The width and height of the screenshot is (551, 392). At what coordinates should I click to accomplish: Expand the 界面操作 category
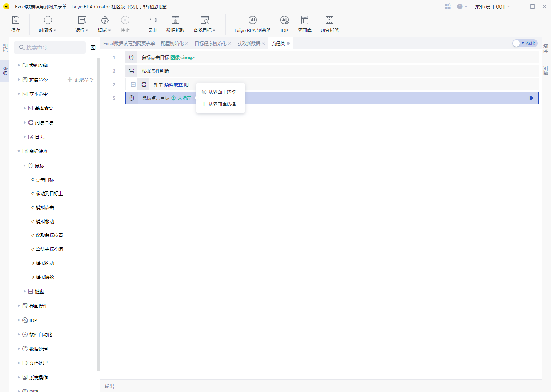[x=19, y=306]
